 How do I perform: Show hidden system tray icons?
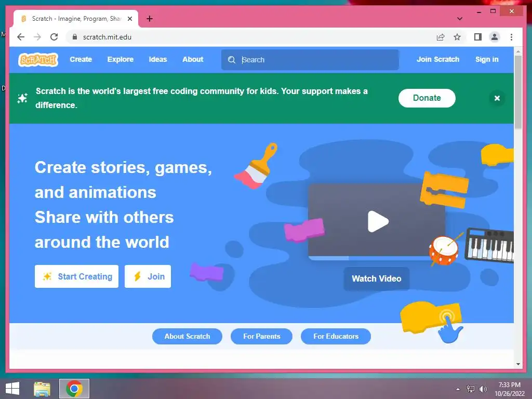458,389
